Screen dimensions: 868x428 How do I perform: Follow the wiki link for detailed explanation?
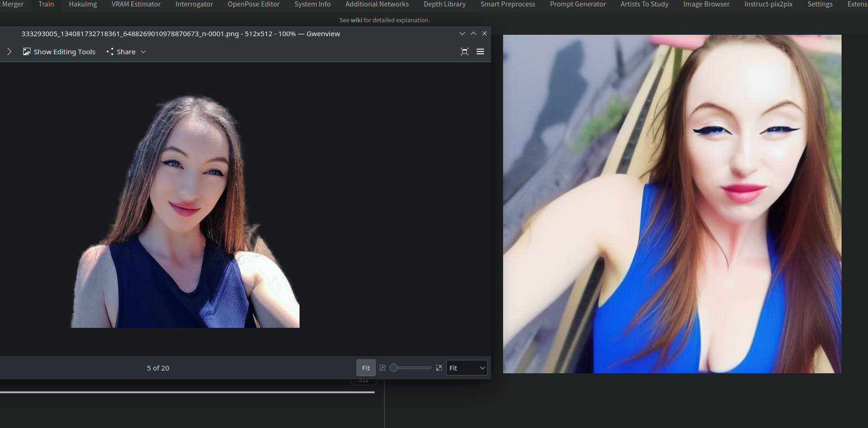click(x=356, y=20)
